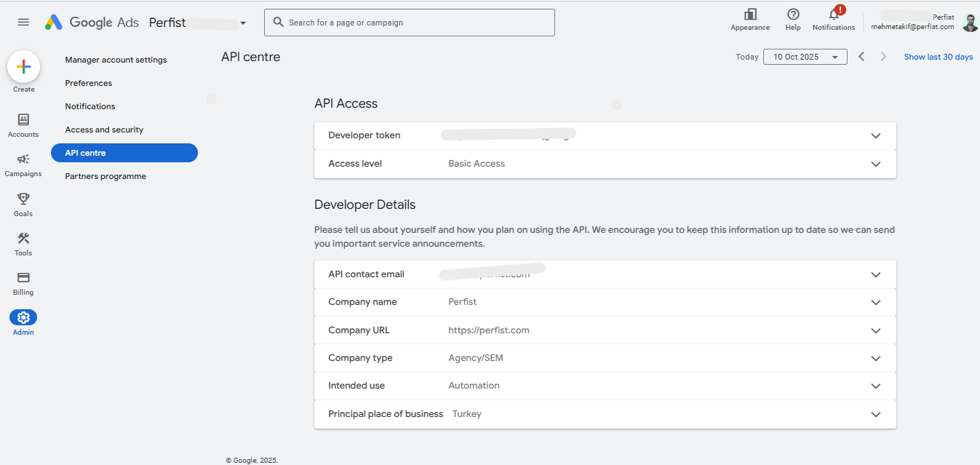Open the hamburger main menu
Image resolution: width=980 pixels, height=465 pixels.
click(23, 23)
